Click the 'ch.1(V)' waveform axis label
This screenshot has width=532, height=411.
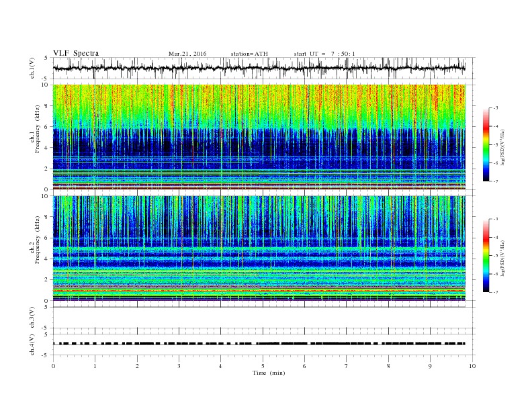click(32, 68)
